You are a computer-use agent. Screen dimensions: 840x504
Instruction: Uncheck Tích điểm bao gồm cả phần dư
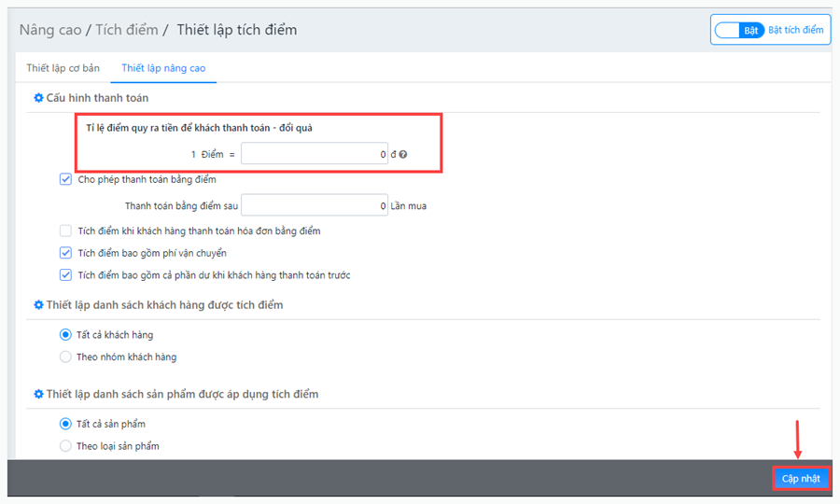[65, 275]
